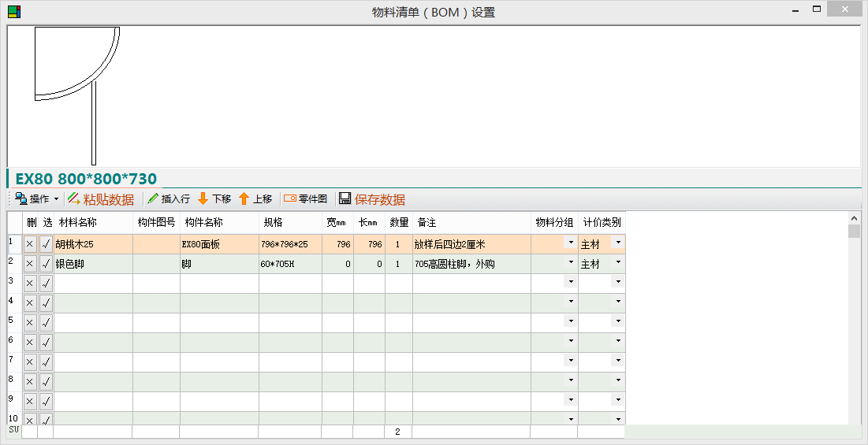The image size is (868, 445).
Task: Delete row 2 银色脚 with X button
Action: pos(30,264)
